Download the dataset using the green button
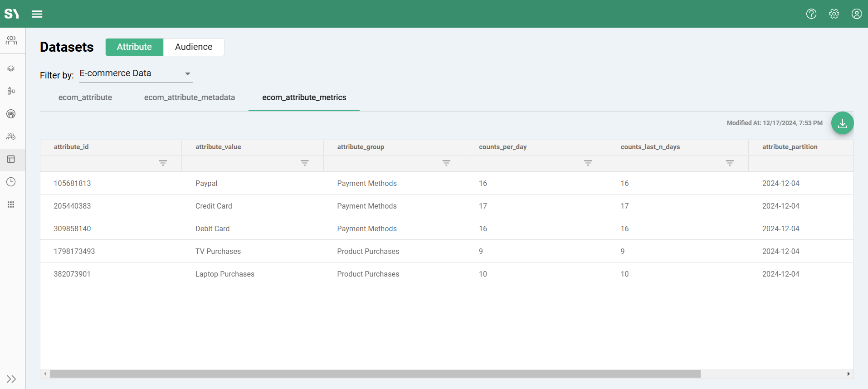The height and width of the screenshot is (389, 868). point(842,123)
